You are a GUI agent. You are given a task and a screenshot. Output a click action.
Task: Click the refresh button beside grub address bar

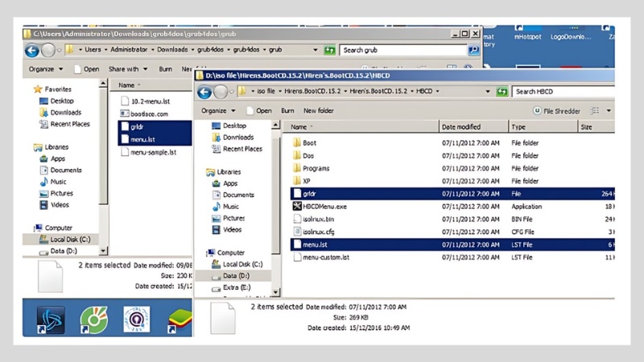click(x=329, y=51)
